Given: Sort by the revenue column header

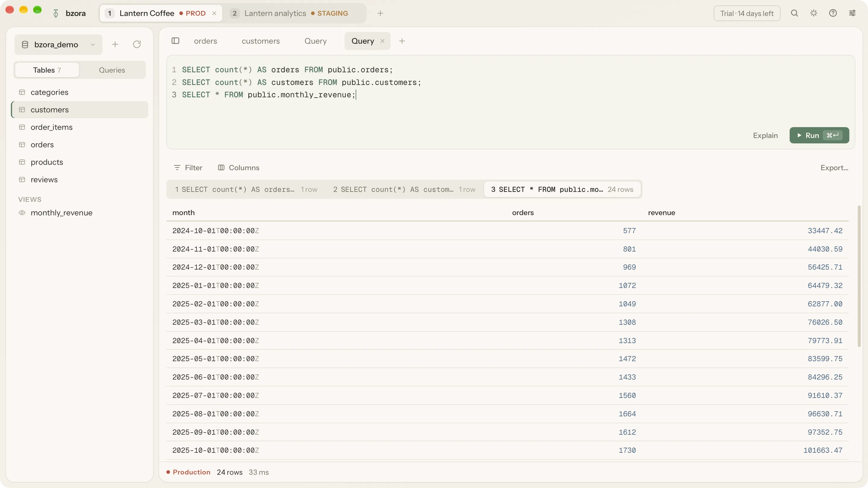Looking at the screenshot, I should (662, 212).
